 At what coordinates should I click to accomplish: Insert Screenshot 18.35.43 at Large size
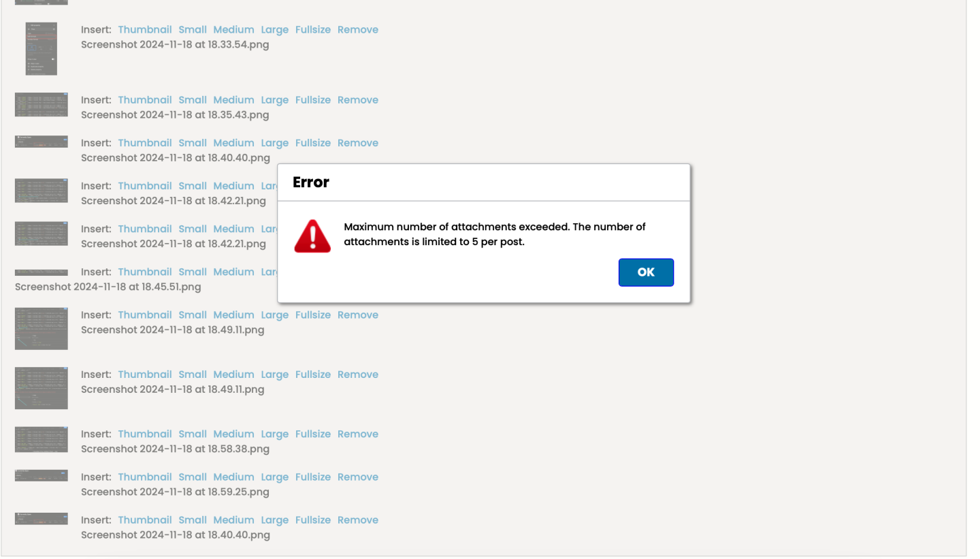coord(274,100)
